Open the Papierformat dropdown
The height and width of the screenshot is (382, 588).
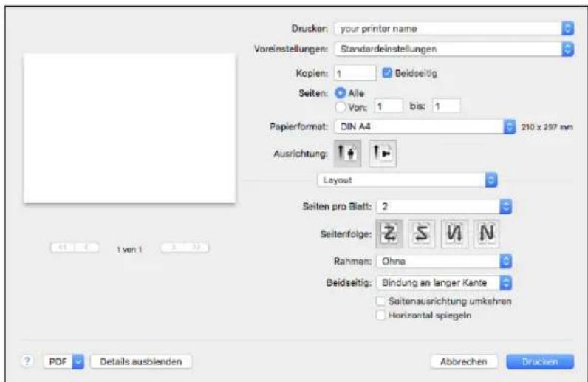coord(425,127)
